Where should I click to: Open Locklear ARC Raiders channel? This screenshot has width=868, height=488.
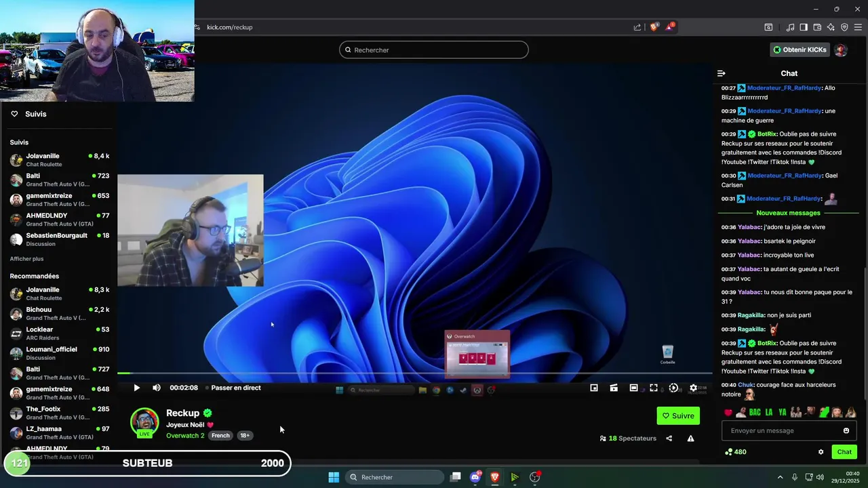point(60,333)
